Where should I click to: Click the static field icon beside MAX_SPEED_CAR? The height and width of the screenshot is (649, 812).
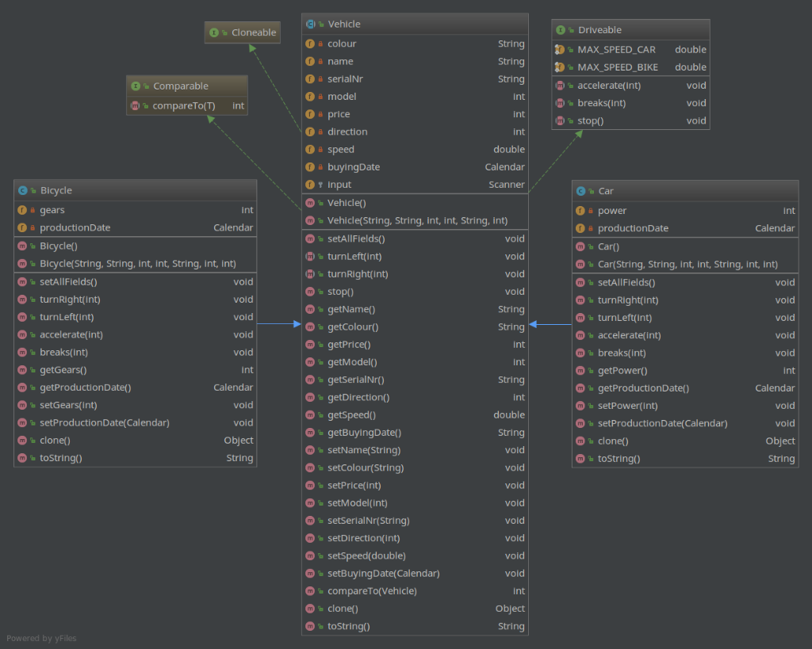coord(560,50)
